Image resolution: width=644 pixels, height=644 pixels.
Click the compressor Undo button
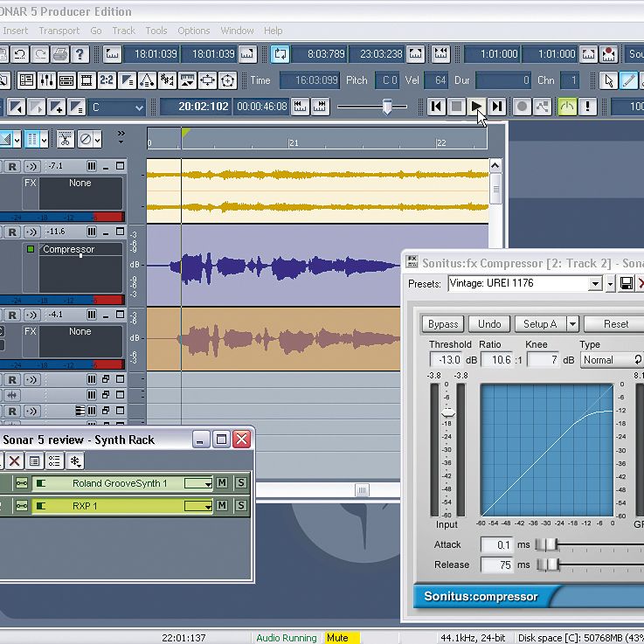pyautogui.click(x=489, y=324)
